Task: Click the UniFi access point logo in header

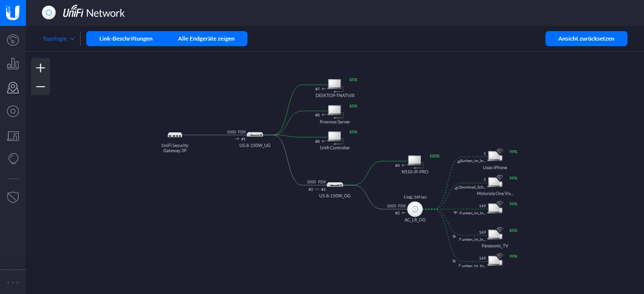Action: (49, 13)
